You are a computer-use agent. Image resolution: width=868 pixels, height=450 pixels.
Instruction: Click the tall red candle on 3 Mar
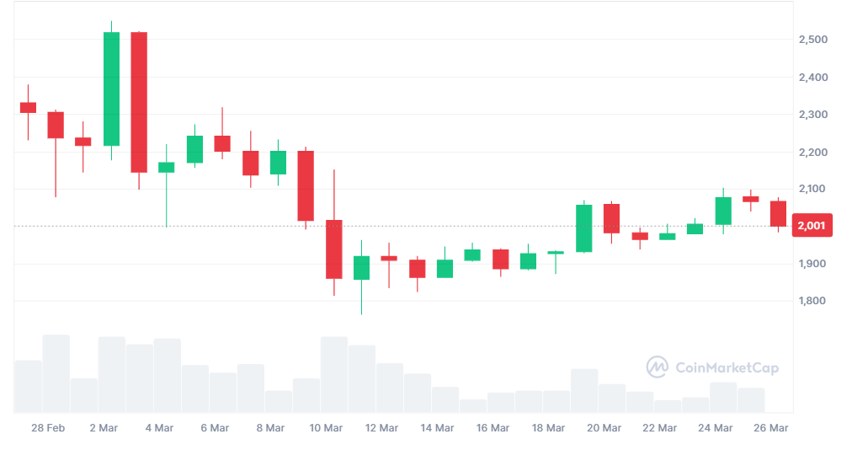[x=139, y=102]
